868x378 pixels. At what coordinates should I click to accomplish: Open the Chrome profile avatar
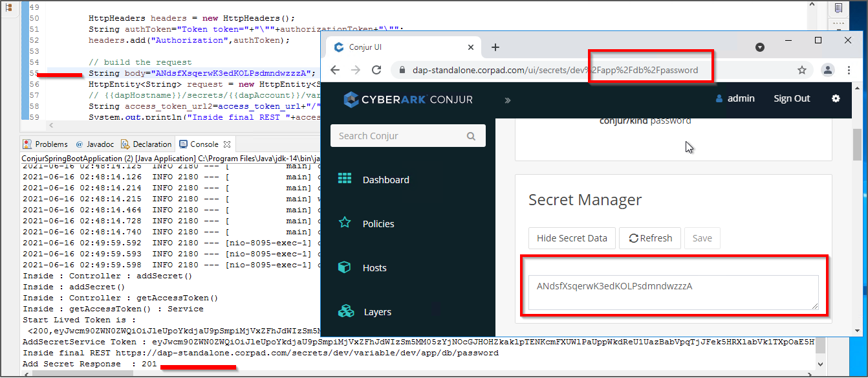pyautogui.click(x=827, y=70)
